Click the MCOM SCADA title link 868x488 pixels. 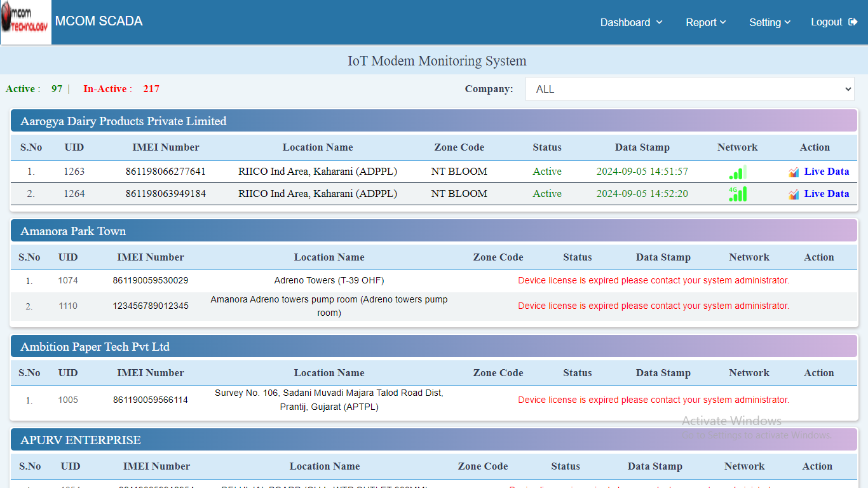[x=98, y=21]
